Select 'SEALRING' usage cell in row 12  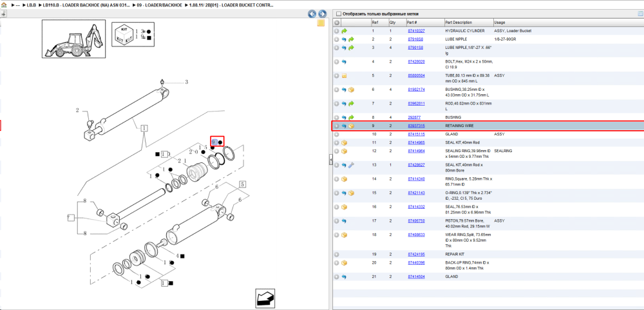(x=502, y=151)
